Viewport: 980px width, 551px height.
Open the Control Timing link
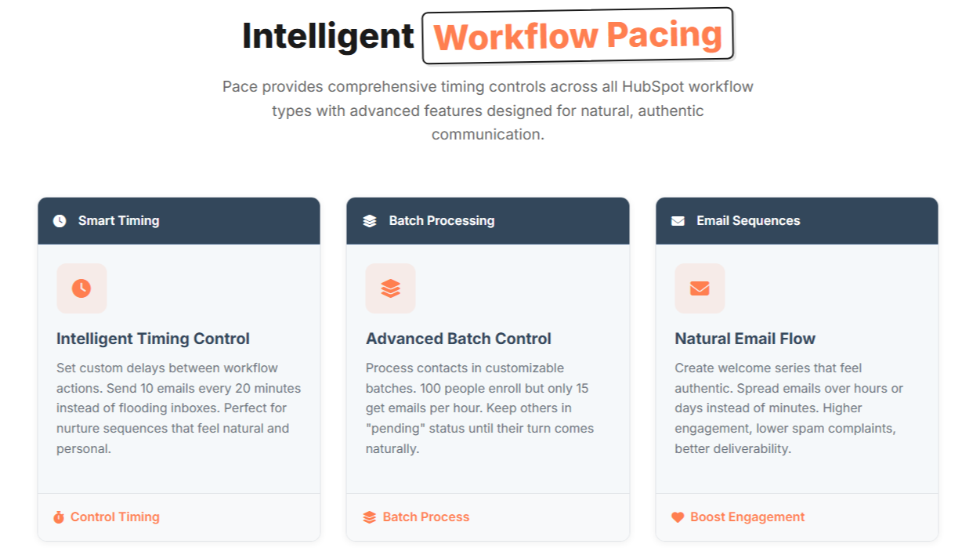(114, 517)
